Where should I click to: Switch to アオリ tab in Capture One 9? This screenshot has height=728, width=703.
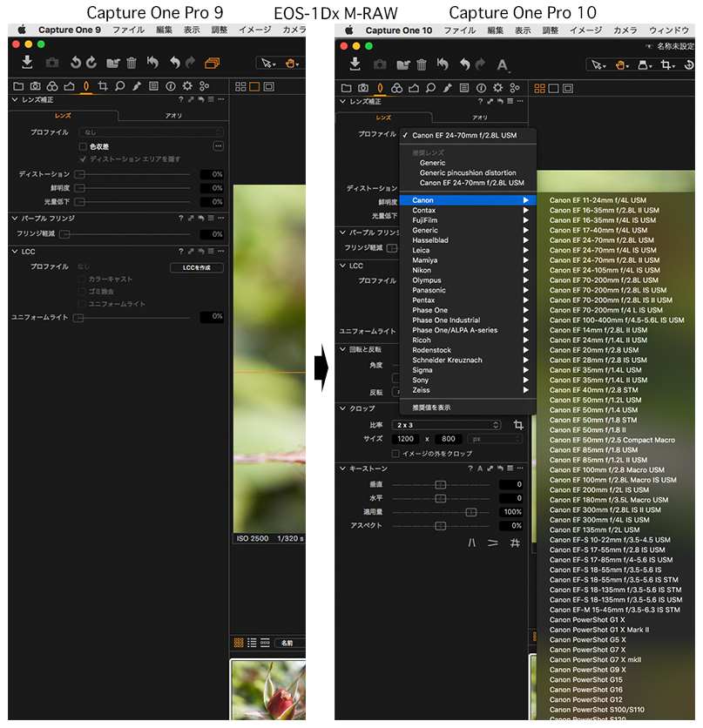(x=173, y=116)
